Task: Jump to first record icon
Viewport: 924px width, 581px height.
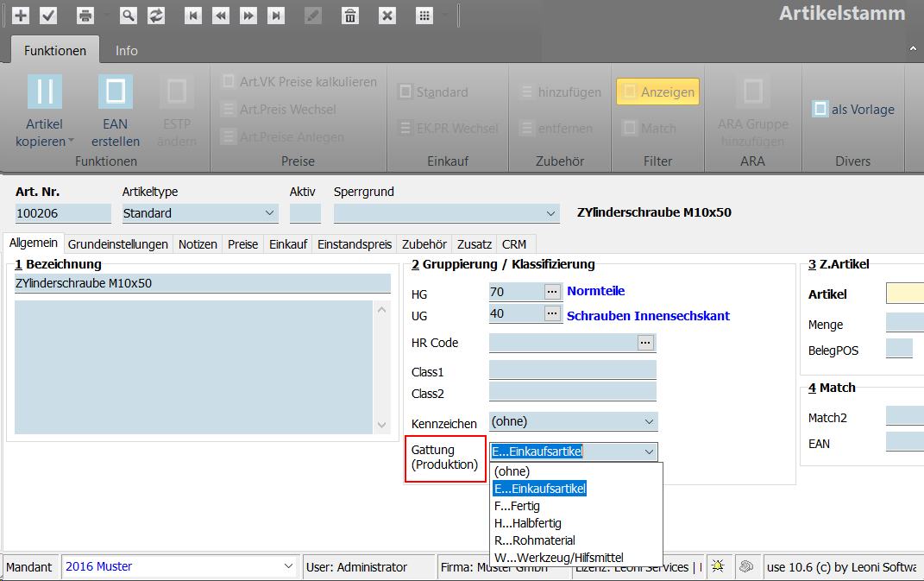Action: 192,16
